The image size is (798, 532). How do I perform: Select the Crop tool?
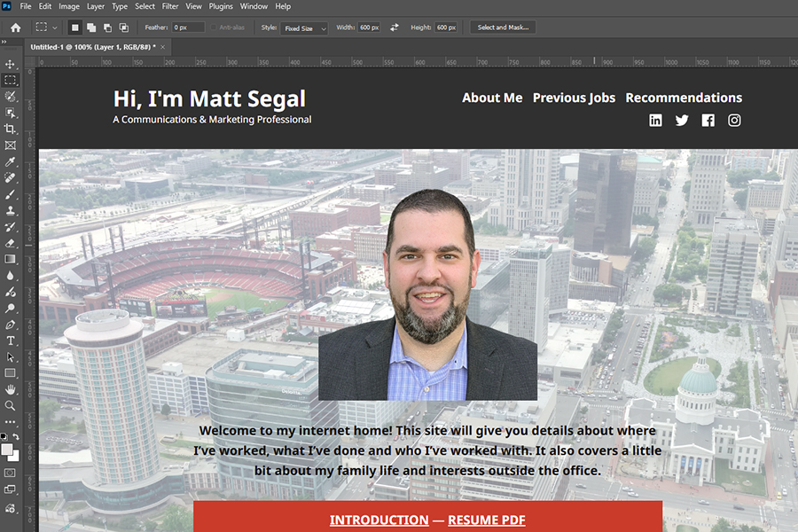click(x=11, y=129)
